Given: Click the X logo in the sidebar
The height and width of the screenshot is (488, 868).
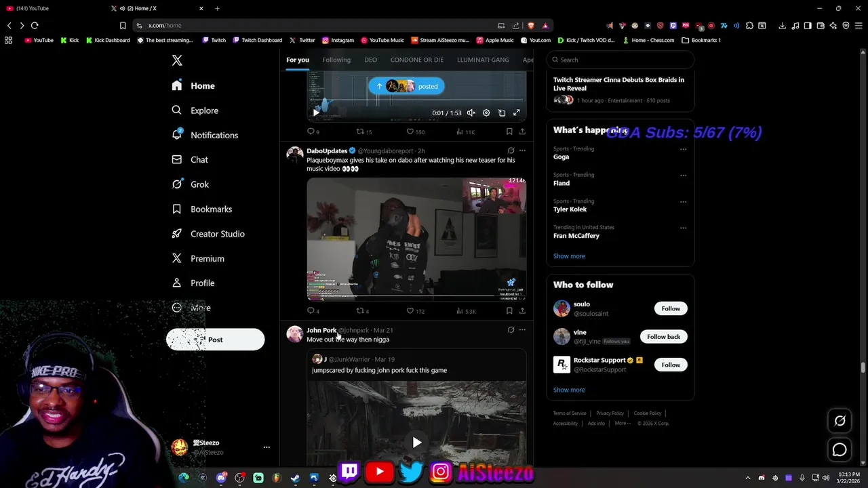Looking at the screenshot, I should 177,60.
